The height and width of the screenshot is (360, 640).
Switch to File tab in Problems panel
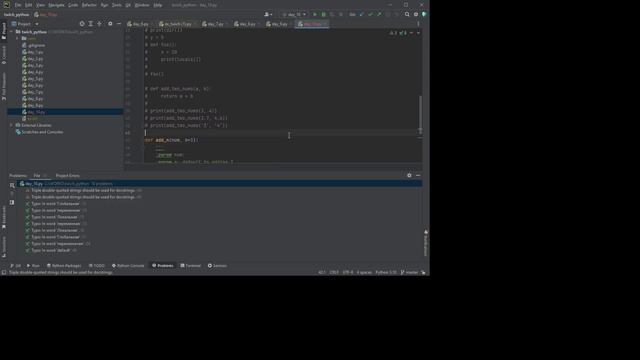pyautogui.click(x=39, y=176)
